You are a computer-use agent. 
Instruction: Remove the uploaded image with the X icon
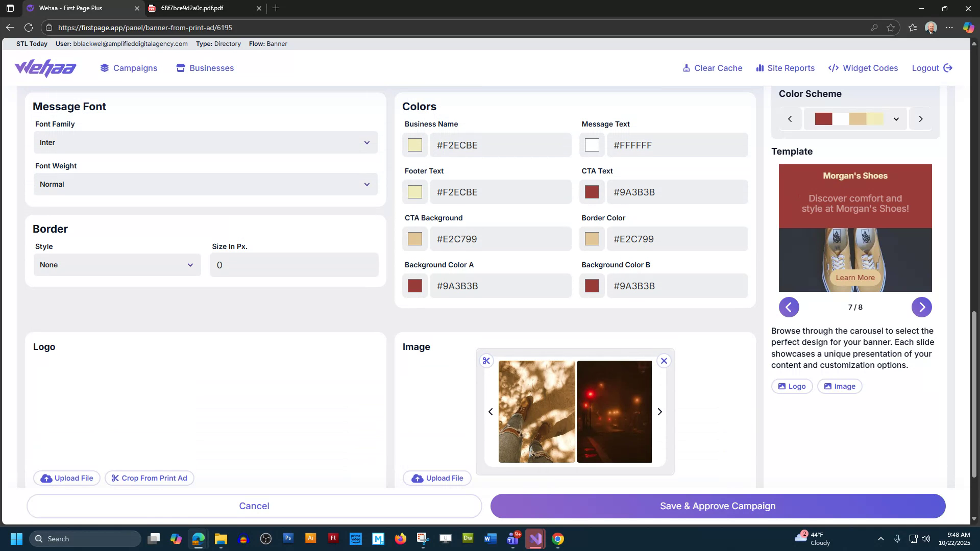click(x=664, y=361)
